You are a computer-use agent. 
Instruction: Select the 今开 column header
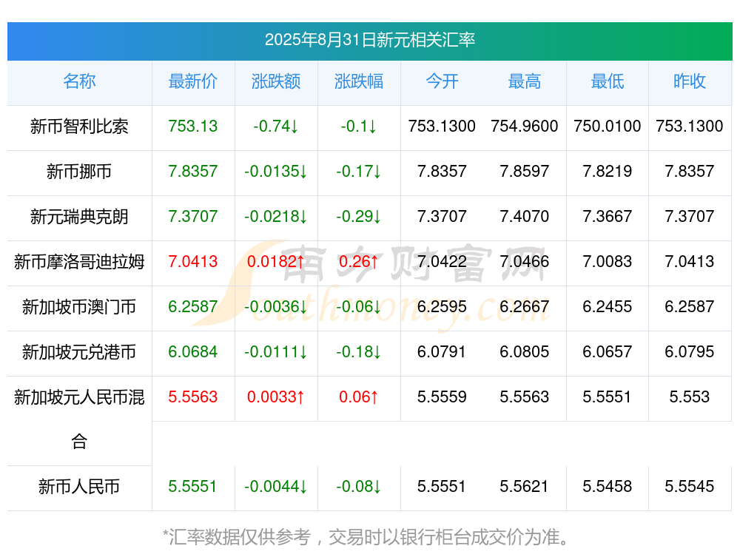tap(442, 81)
